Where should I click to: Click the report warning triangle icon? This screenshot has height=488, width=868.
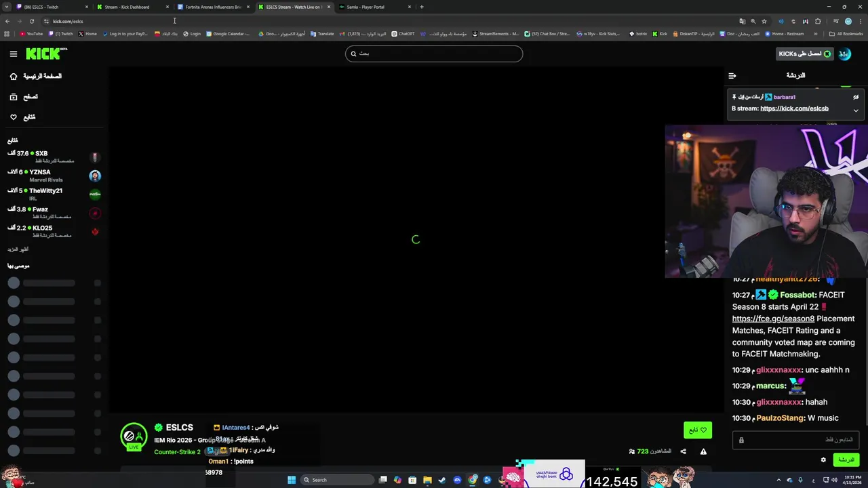(x=703, y=451)
